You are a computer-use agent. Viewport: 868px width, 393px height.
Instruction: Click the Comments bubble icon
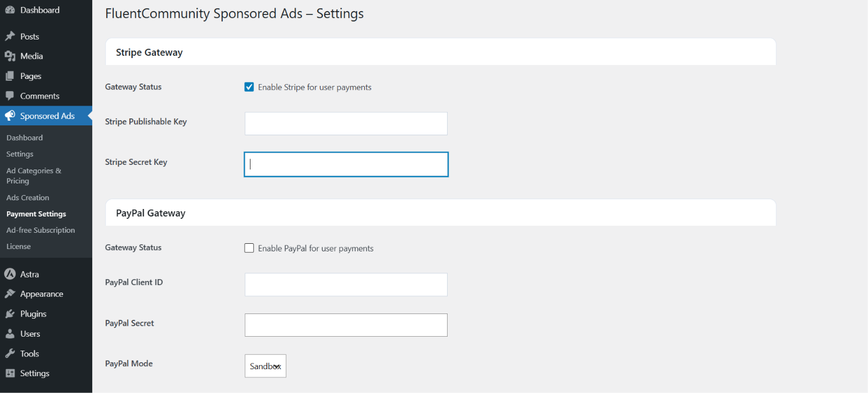[x=10, y=96]
